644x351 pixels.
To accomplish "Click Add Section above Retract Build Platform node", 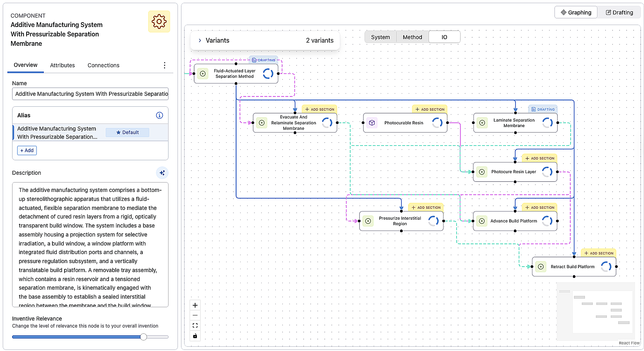I will point(598,253).
